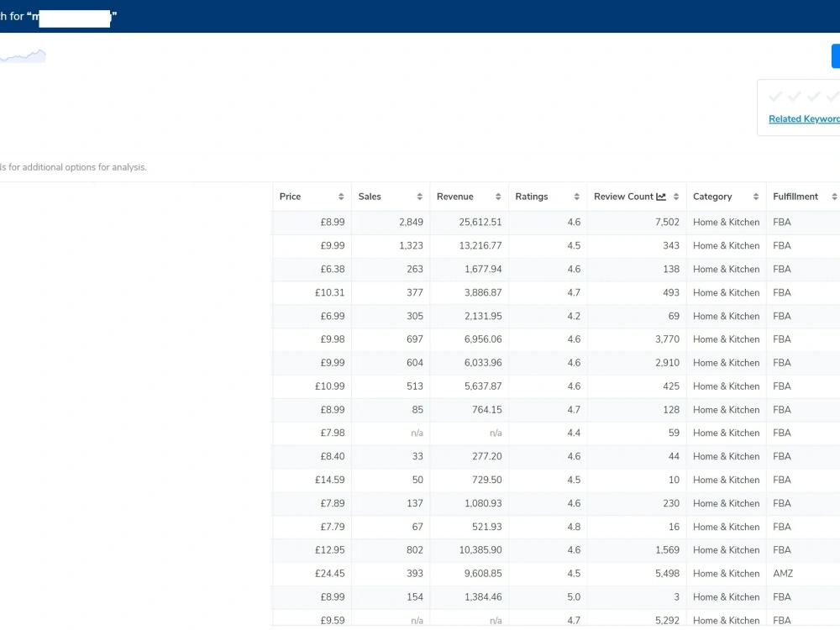
Task: Click review count 3,770
Action: pyautogui.click(x=667, y=339)
